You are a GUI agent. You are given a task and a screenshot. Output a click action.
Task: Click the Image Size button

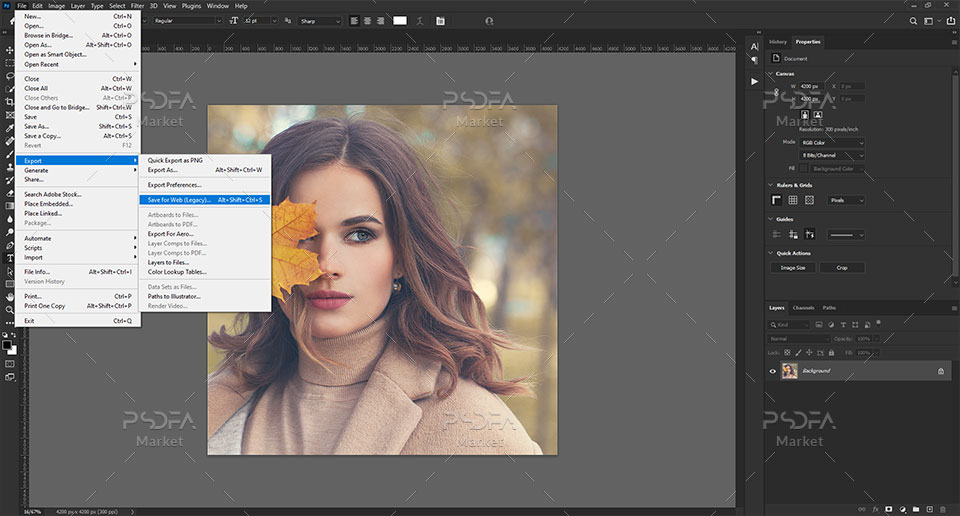[793, 268]
